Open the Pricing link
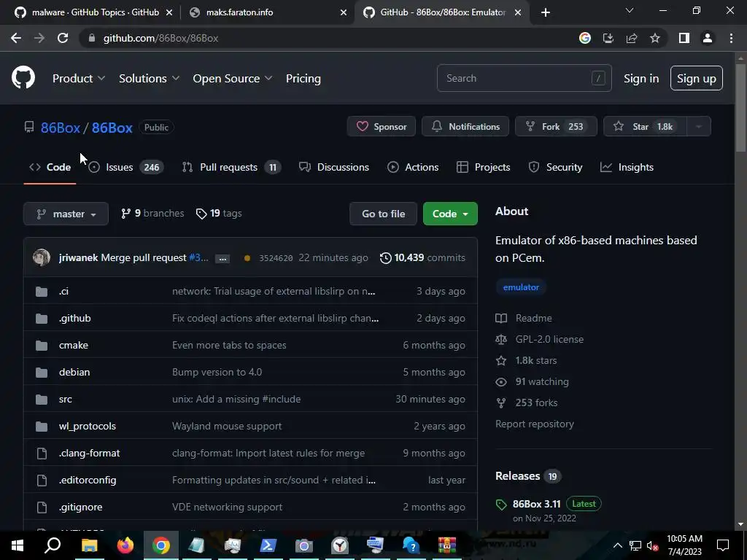This screenshot has height=560, width=747. [303, 79]
